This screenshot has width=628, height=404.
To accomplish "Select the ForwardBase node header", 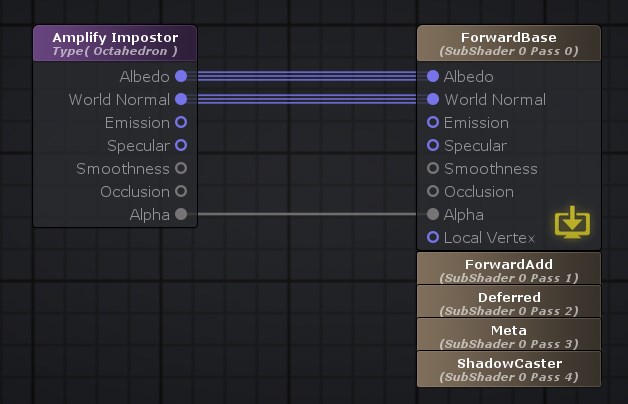I will (x=509, y=43).
